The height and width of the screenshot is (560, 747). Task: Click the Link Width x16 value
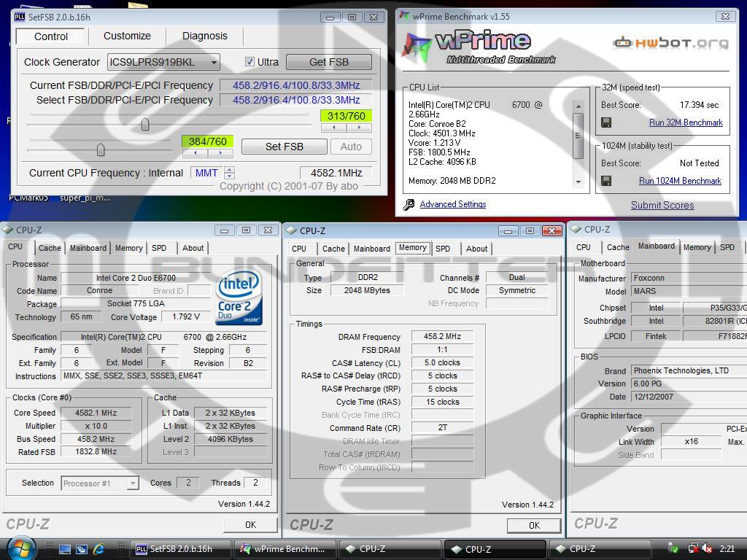tap(692, 441)
